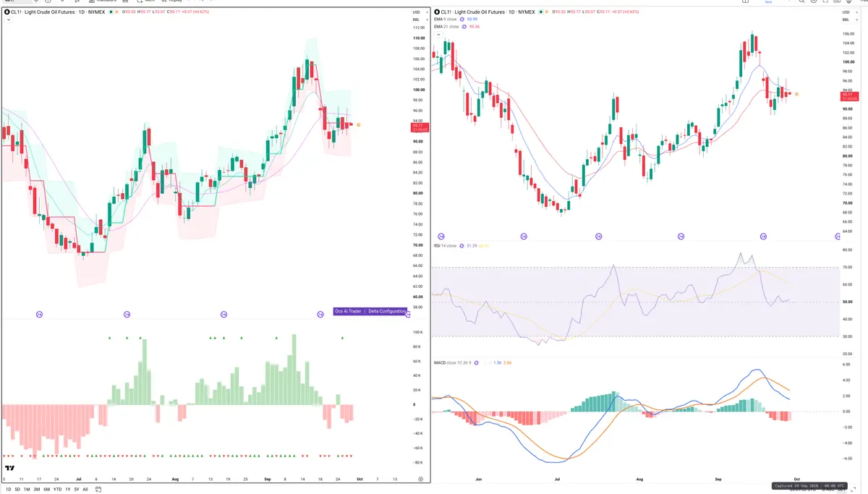Click market status dot in right chart header
Image resolution: width=868 pixels, height=494 pixels.
[540, 12]
